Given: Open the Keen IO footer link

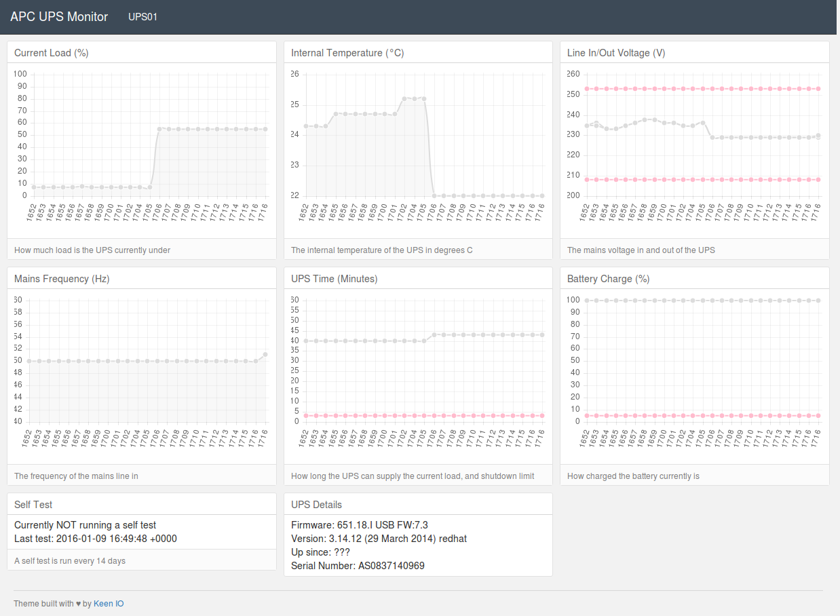Looking at the screenshot, I should [109, 603].
